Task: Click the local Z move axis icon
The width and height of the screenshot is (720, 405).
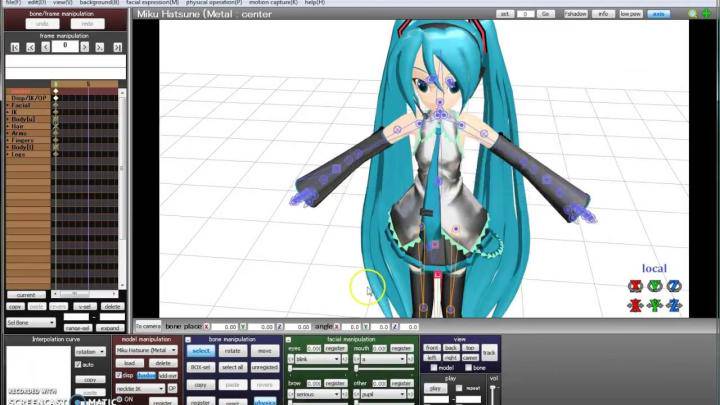Action: pyautogui.click(x=674, y=305)
